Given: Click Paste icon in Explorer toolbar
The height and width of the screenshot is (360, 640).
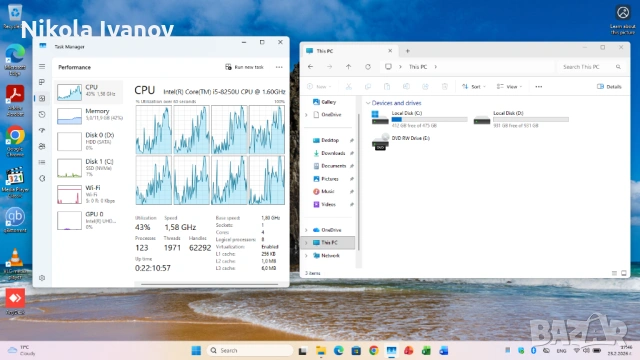Looking at the screenshot, I should click(387, 87).
